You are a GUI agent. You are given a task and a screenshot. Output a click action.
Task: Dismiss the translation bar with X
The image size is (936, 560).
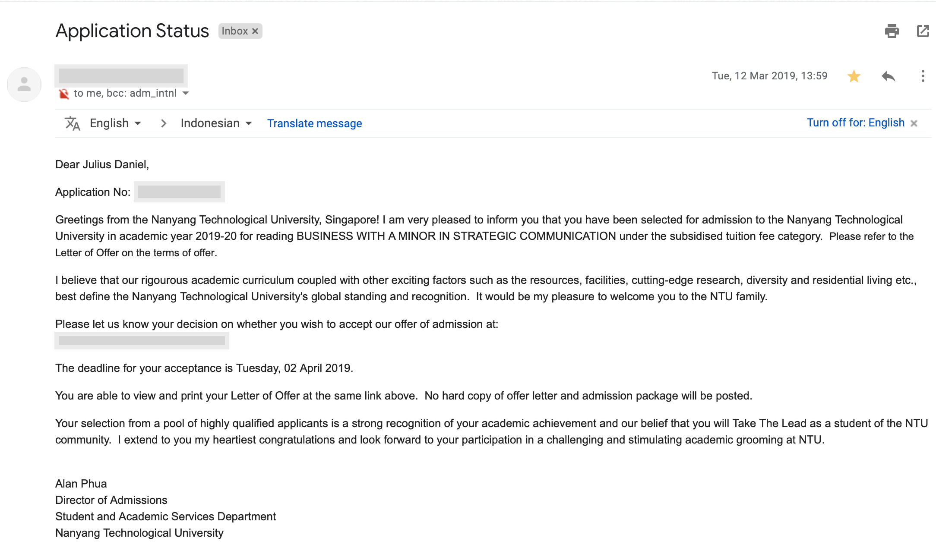coord(914,123)
